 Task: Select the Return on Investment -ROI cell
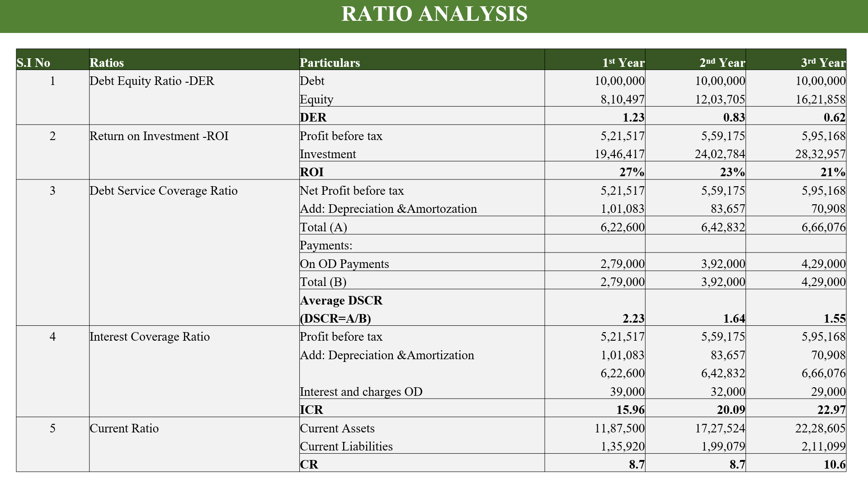[159, 136]
